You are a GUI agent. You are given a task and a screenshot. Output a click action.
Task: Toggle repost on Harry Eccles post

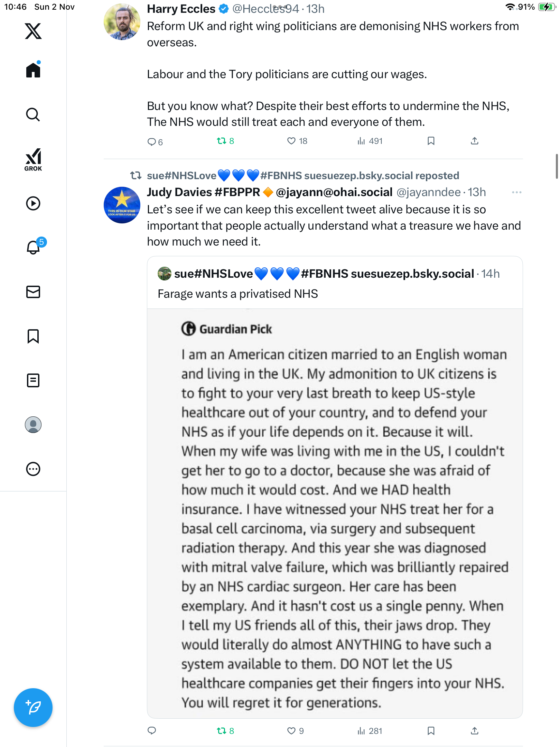coord(221,141)
